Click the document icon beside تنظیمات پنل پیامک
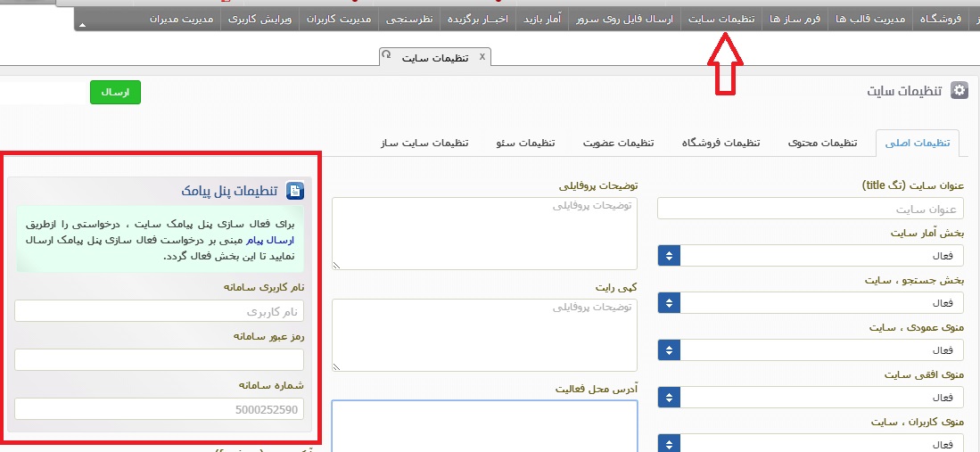This screenshot has width=980, height=452. pos(295,191)
